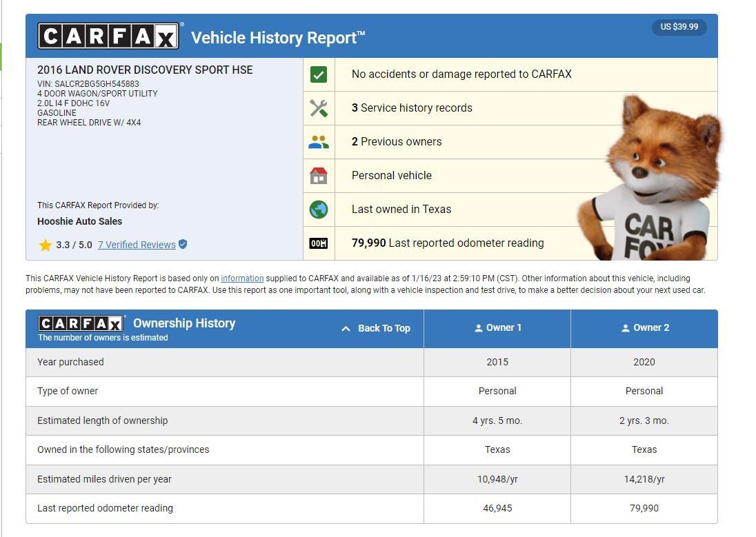The image size is (756, 537).
Task: Click the 2016 Land Rover Discovery Sport HSE title
Action: pyautogui.click(x=145, y=70)
